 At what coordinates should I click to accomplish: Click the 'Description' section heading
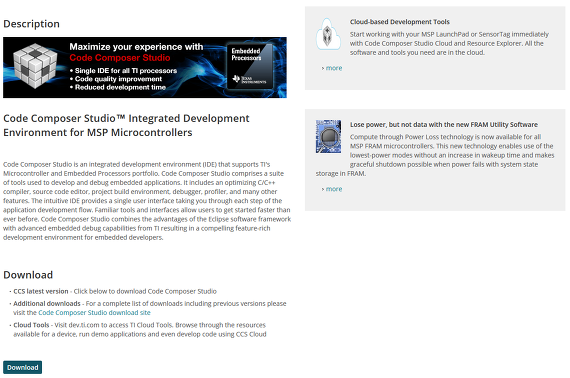pos(31,24)
